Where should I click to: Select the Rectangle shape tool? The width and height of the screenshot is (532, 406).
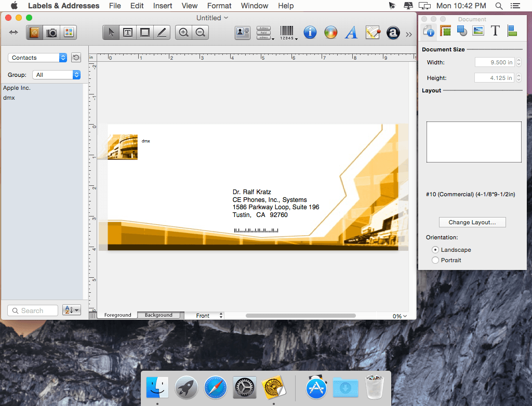tap(145, 33)
